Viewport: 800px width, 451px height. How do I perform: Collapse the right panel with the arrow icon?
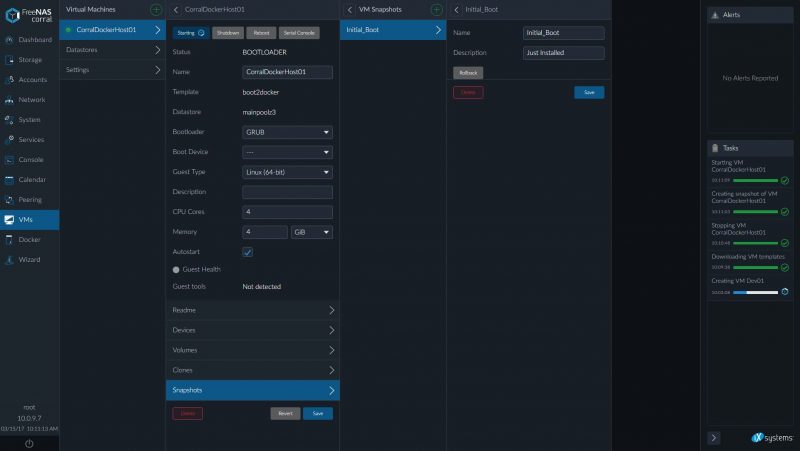click(x=714, y=437)
